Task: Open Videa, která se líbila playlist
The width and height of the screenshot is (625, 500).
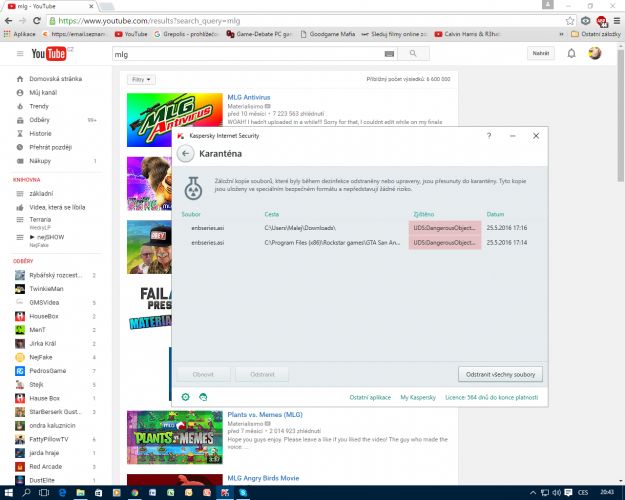Action: click(55, 207)
